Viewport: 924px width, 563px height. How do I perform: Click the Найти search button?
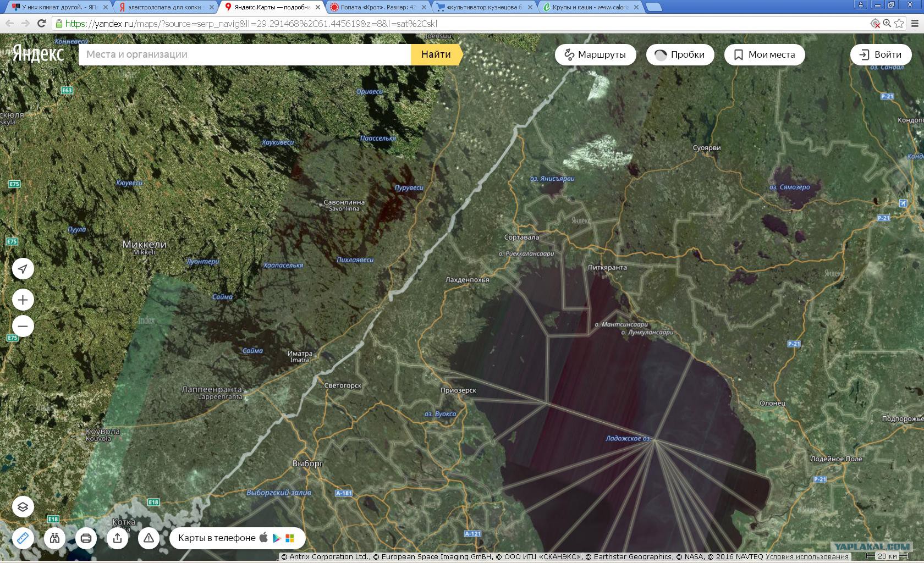(x=436, y=54)
